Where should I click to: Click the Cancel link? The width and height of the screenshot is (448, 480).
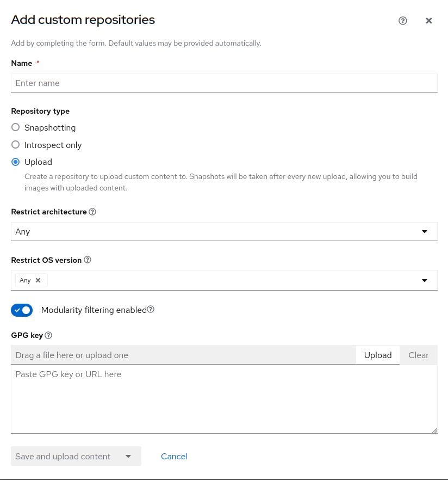[174, 457]
